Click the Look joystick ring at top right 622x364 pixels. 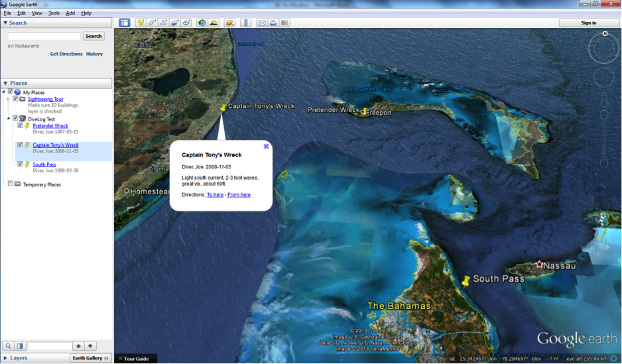pos(603,48)
